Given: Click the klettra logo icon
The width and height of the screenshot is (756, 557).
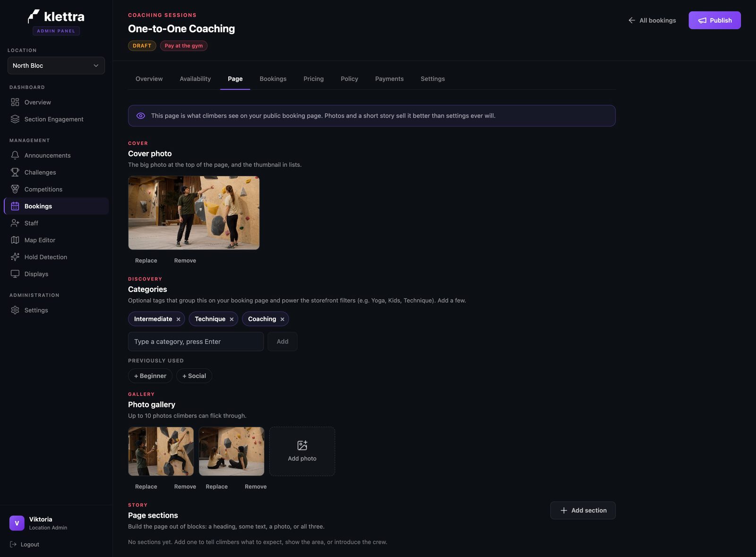Looking at the screenshot, I should [34, 17].
